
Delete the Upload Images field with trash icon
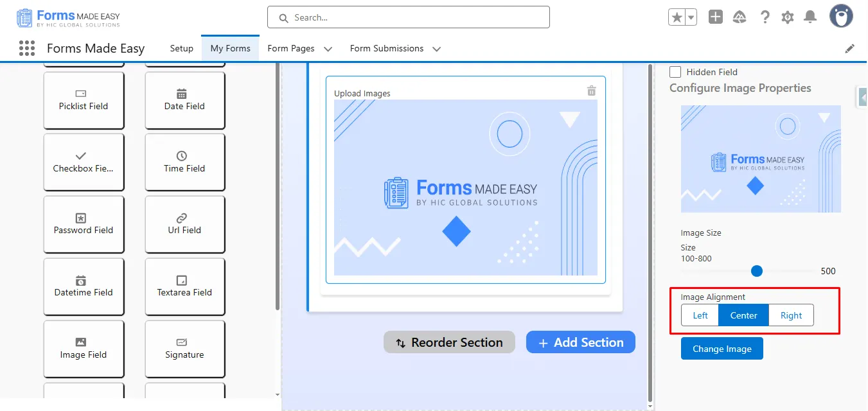(592, 91)
